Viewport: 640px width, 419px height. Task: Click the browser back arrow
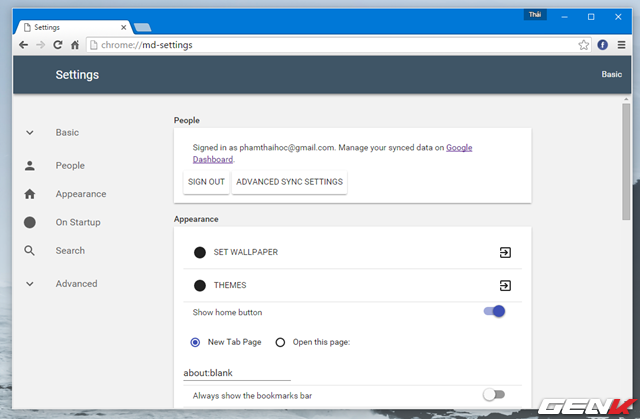click(23, 45)
